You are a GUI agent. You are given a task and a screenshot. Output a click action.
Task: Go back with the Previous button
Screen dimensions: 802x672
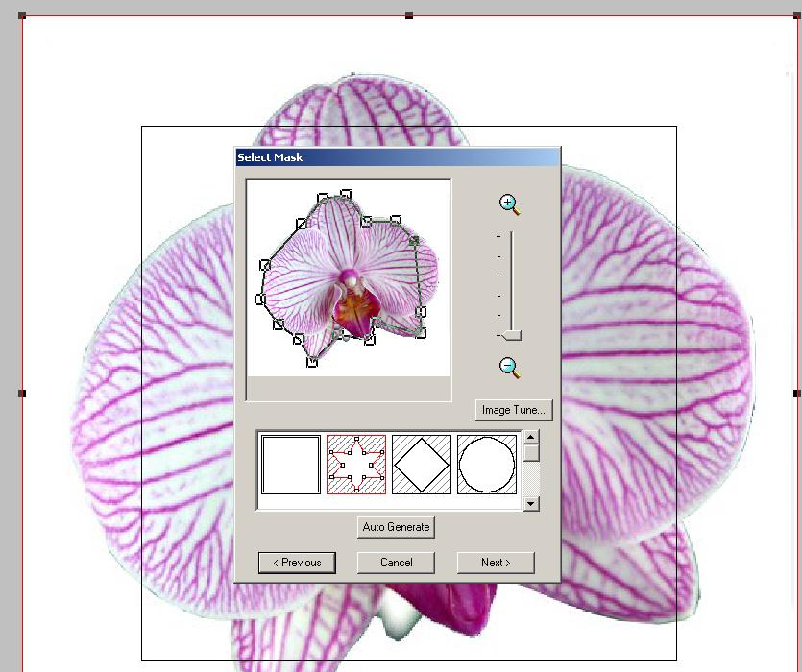[297, 563]
